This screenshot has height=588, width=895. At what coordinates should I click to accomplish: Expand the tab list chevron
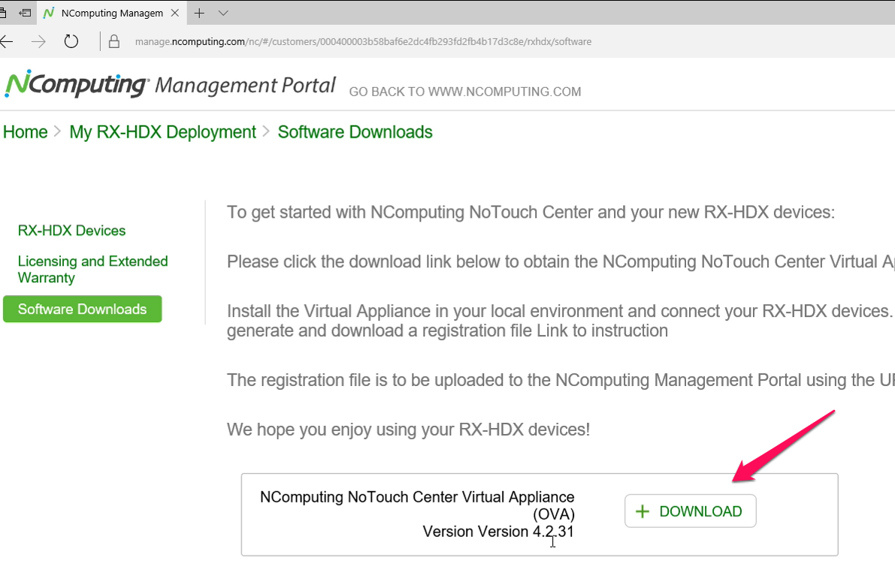pos(223,13)
